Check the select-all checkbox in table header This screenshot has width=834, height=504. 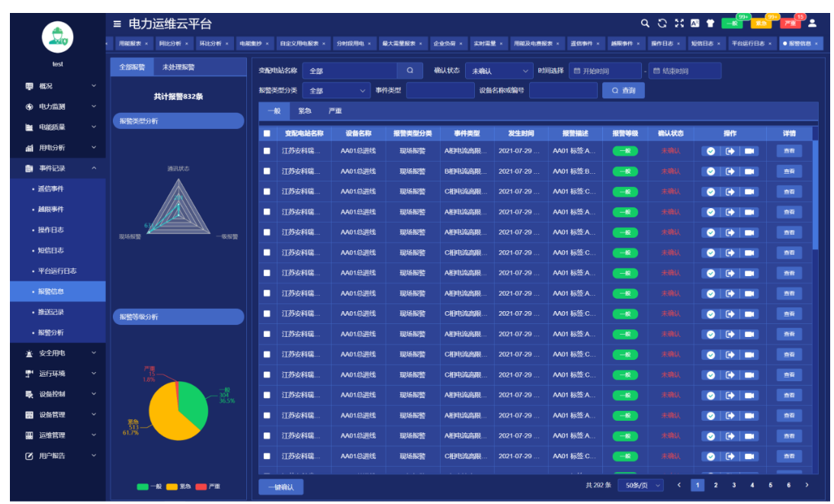267,133
